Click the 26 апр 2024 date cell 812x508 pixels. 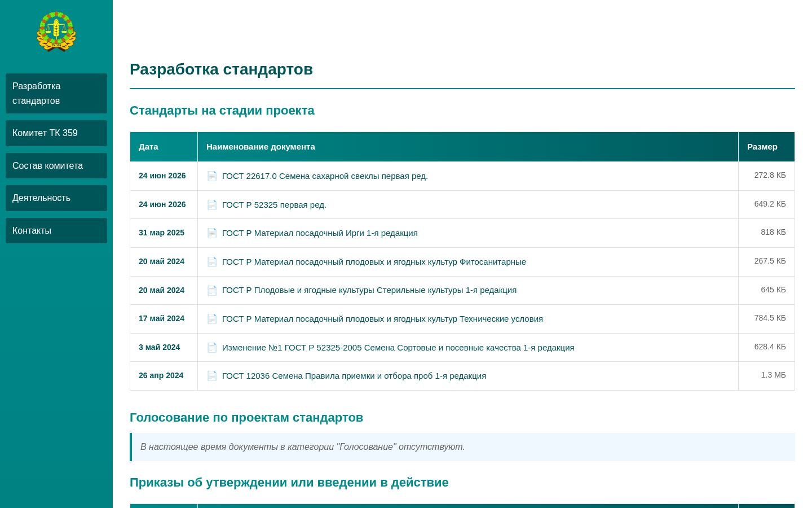coord(164,376)
